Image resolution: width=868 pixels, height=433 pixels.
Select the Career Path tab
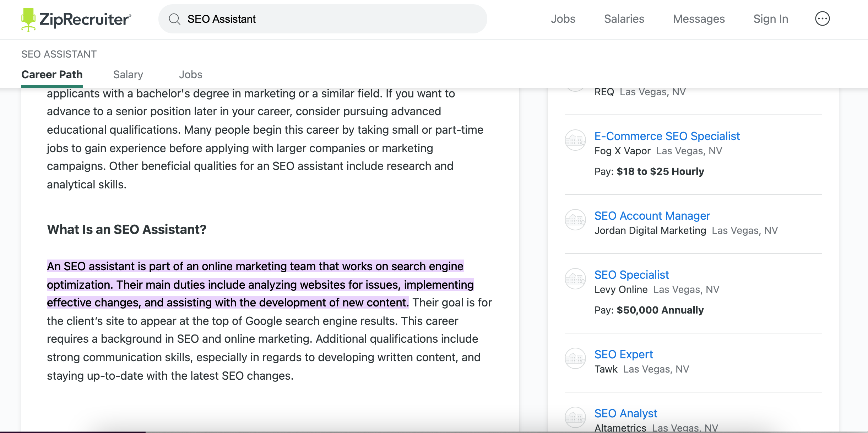52,74
